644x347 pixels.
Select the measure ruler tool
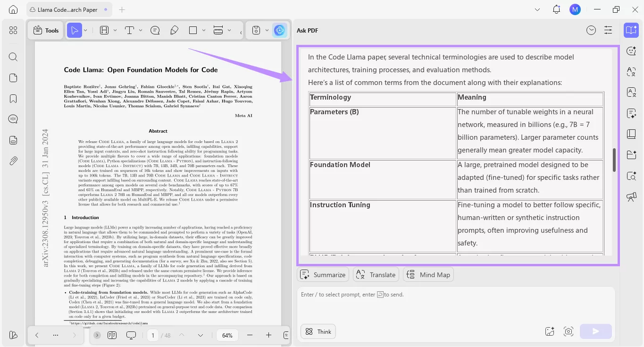[218, 30]
